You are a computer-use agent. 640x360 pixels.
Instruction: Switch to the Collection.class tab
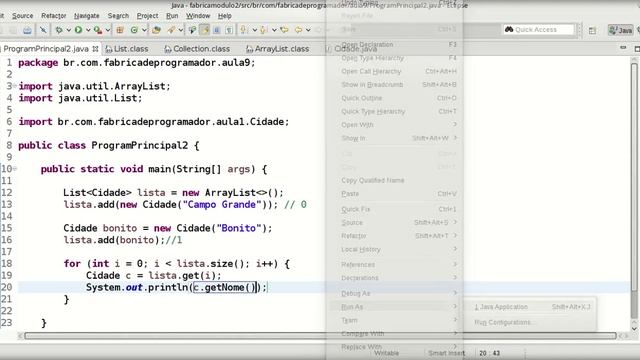click(197, 49)
